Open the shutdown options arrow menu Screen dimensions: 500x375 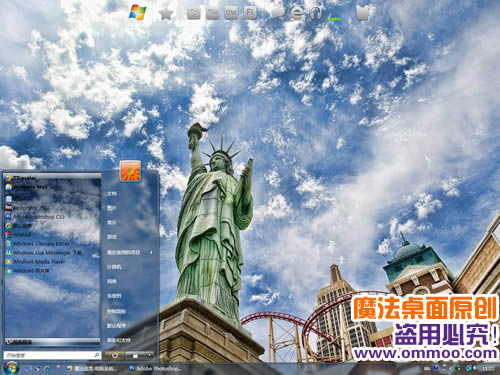pyautogui.click(x=149, y=355)
